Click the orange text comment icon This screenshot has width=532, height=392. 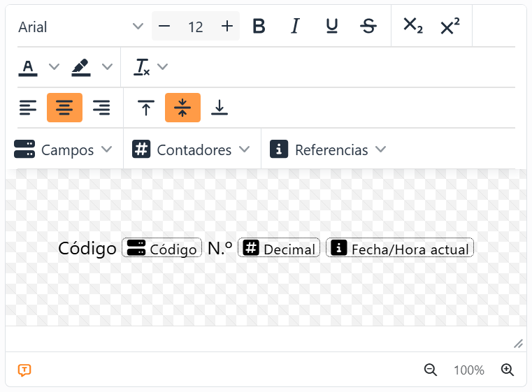coord(24,370)
